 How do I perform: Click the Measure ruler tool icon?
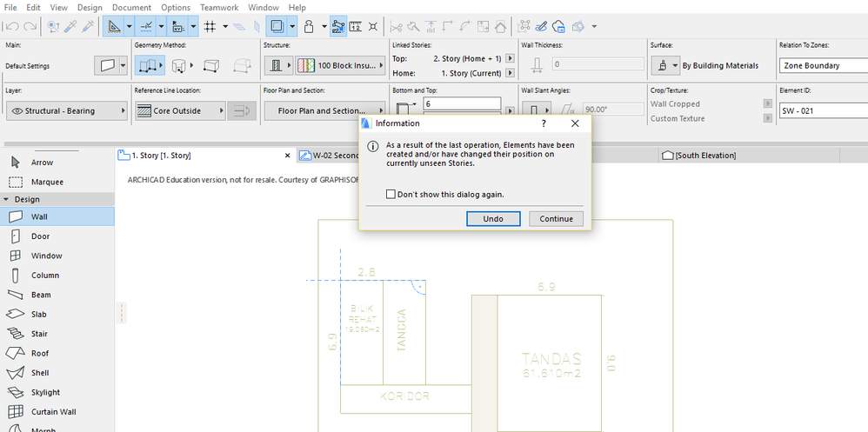click(x=356, y=26)
